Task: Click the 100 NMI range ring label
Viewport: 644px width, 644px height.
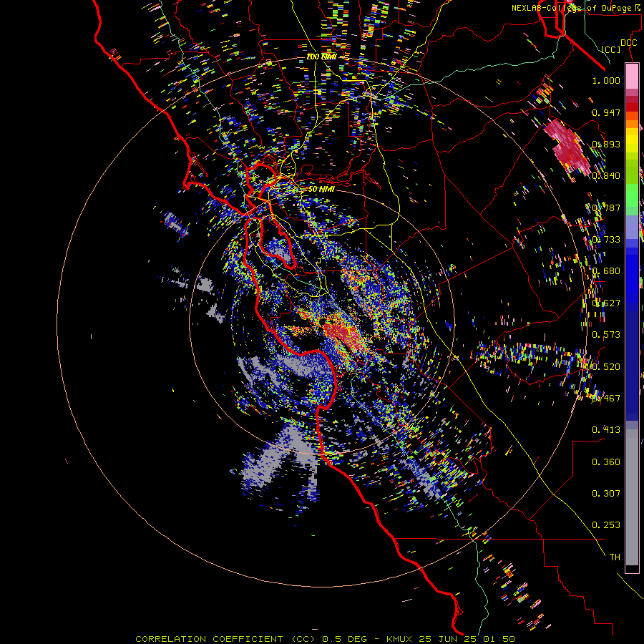Action: click(321, 57)
